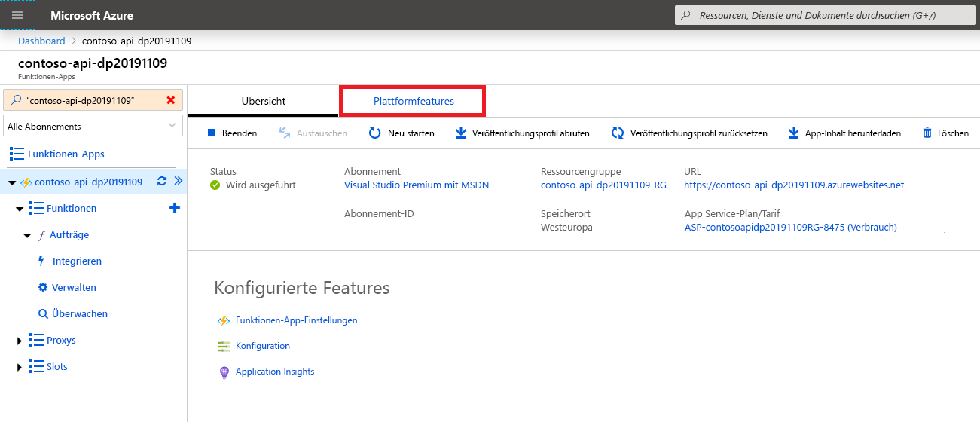Expand the Slots node arrow
980x422 pixels.
(x=20, y=367)
